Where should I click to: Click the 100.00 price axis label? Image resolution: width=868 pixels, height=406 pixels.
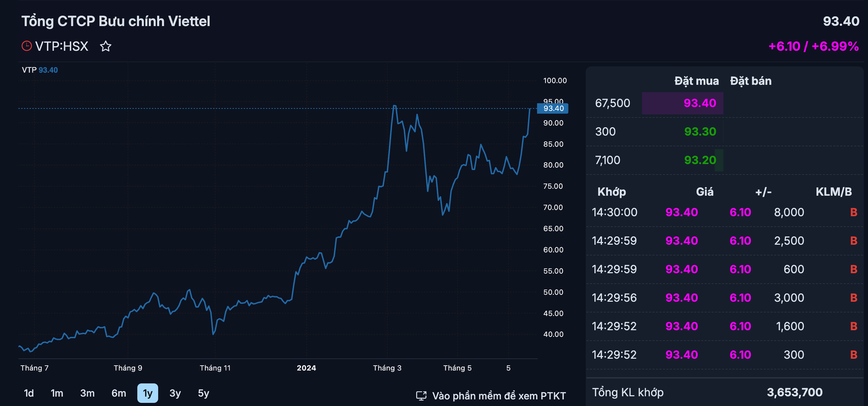[x=555, y=81]
